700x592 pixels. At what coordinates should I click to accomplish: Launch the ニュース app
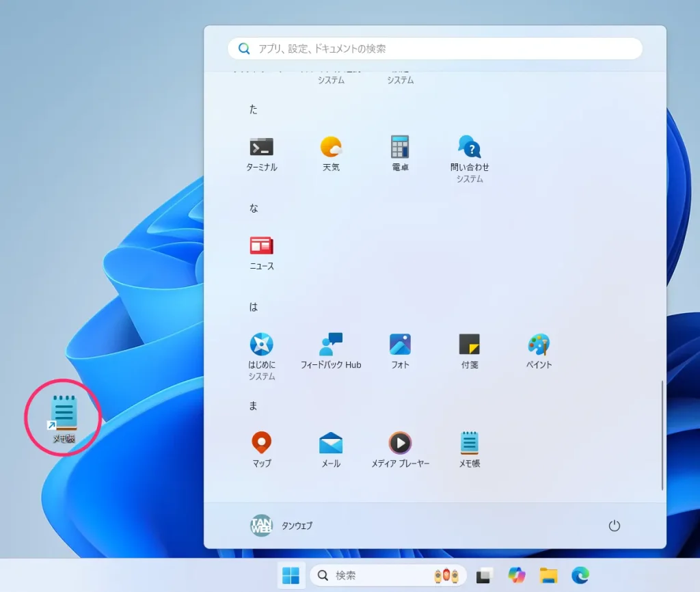point(262,253)
